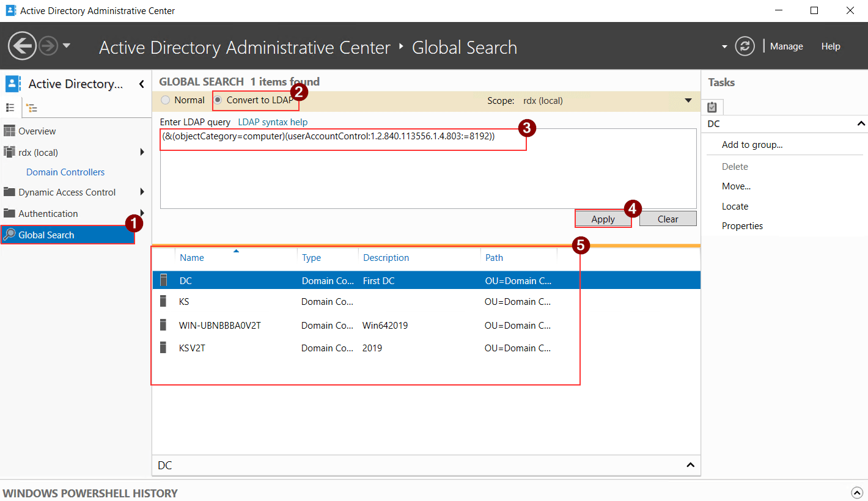868x501 pixels.
Task: Expand rdx (local) in the sidebar
Action: click(x=142, y=152)
